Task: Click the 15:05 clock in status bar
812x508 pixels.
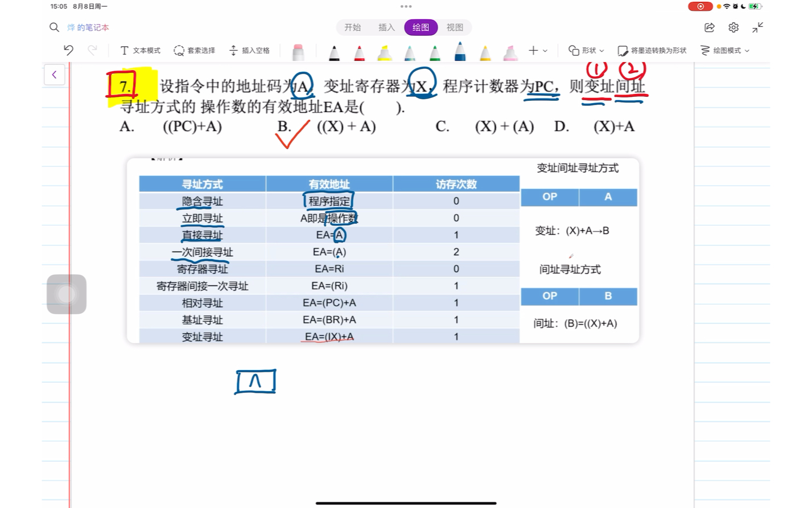Action: tap(59, 6)
